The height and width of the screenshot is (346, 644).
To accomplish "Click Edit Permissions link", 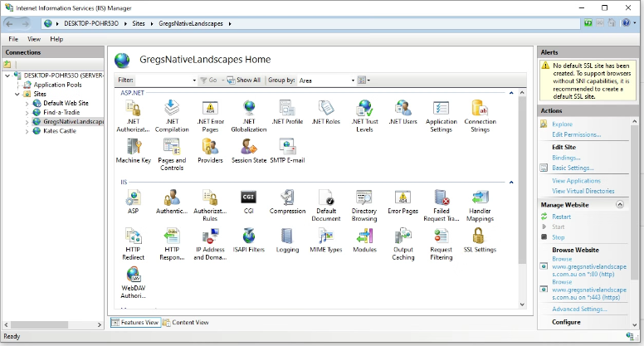I will [x=576, y=134].
